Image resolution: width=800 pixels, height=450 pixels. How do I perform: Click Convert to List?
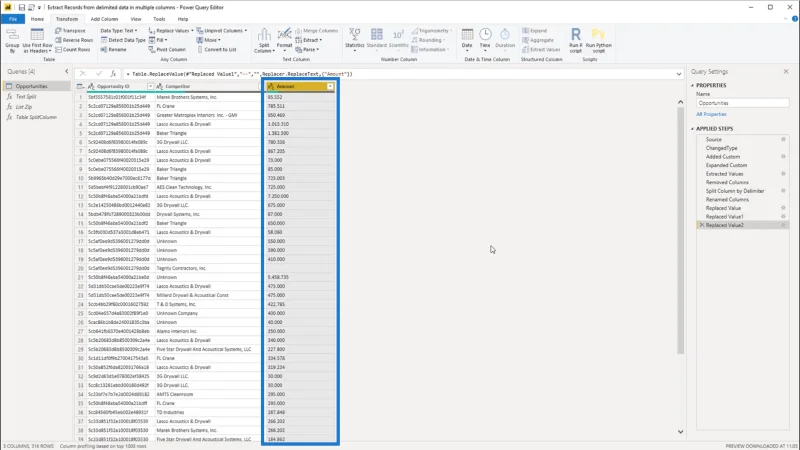pyautogui.click(x=217, y=49)
